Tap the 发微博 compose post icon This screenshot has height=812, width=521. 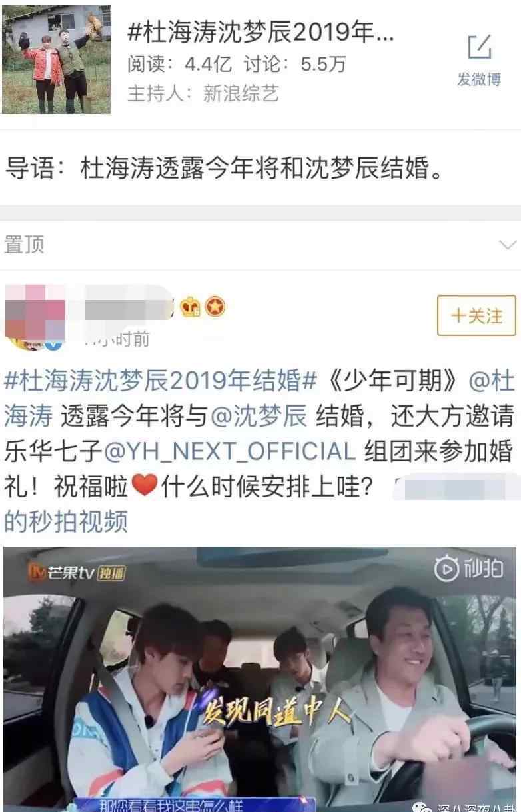click(478, 61)
